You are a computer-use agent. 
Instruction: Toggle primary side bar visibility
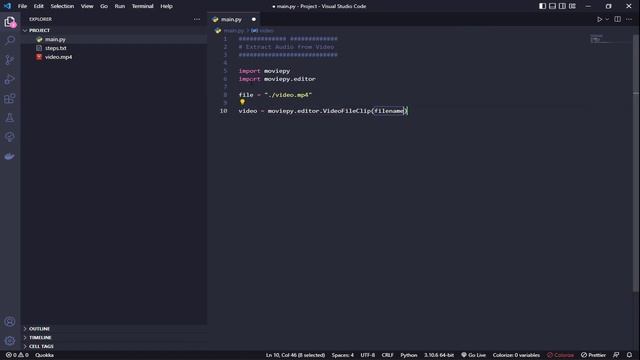coord(542,6)
